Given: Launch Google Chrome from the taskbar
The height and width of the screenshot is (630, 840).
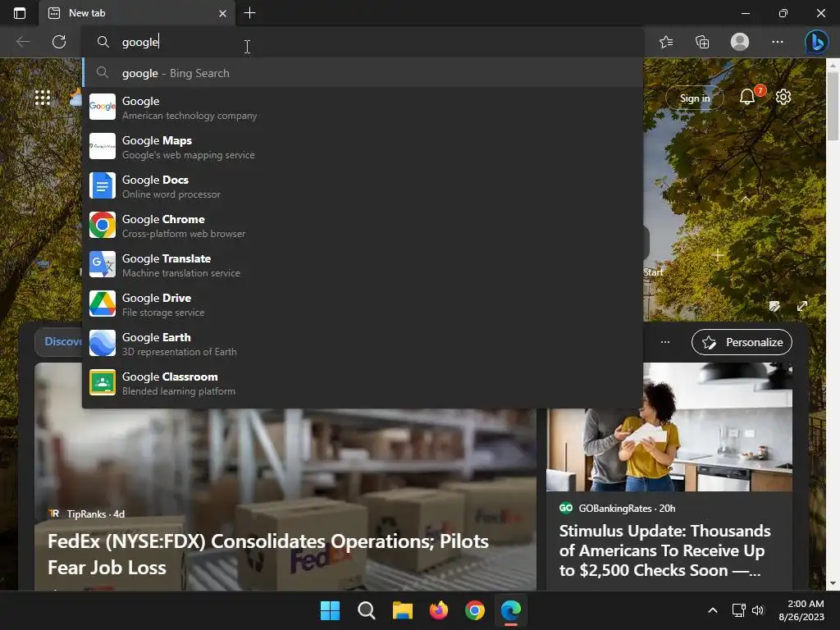Looking at the screenshot, I should click(x=475, y=610).
